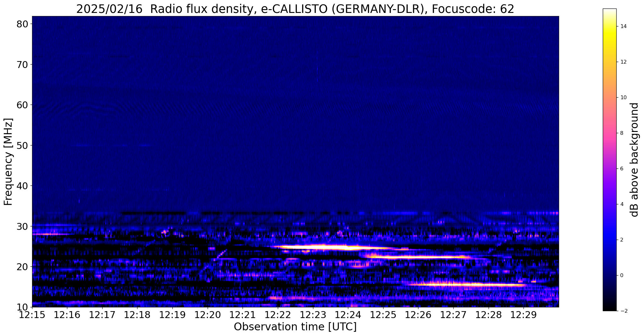This screenshot has height=336, width=644.
Task: Click the colorbar tick label 8
Action: click(621, 133)
